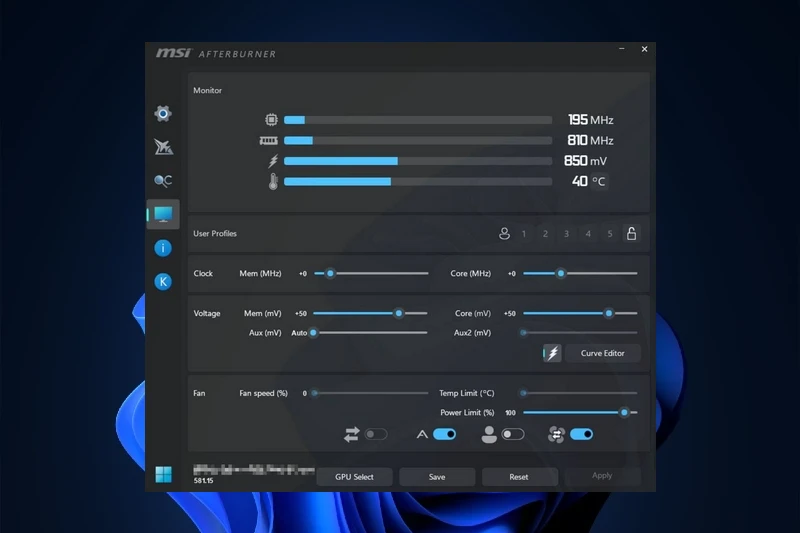Click the Apply button

(602, 475)
